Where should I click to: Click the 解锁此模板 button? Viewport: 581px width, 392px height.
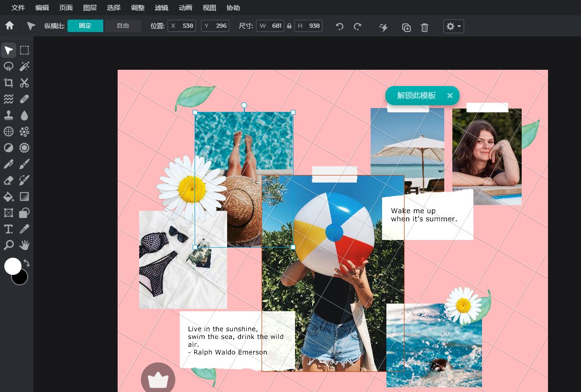pos(416,96)
